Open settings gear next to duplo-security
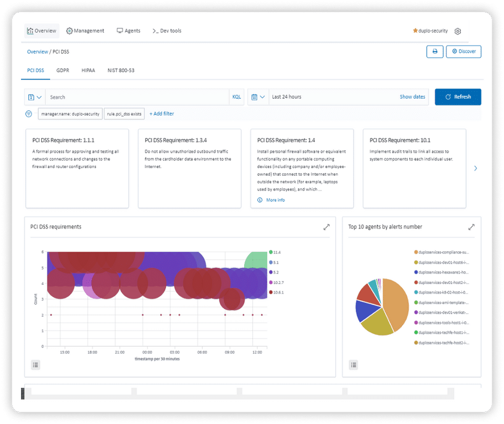The image size is (504, 424). tap(458, 31)
